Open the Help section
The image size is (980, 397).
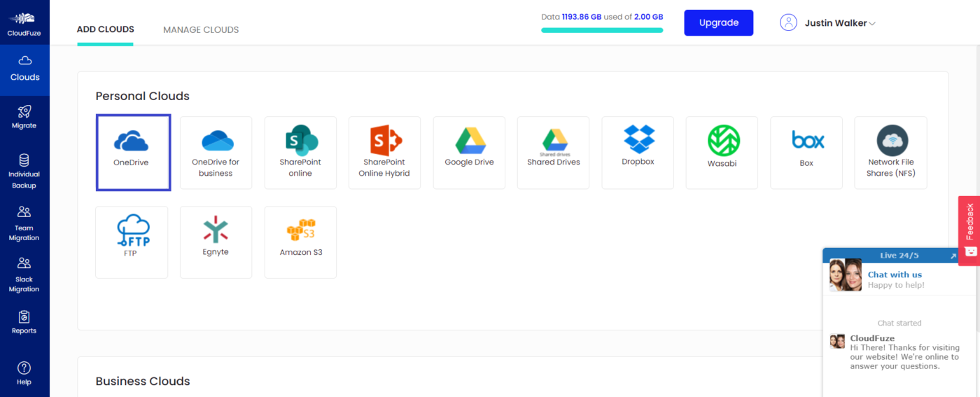(x=24, y=373)
